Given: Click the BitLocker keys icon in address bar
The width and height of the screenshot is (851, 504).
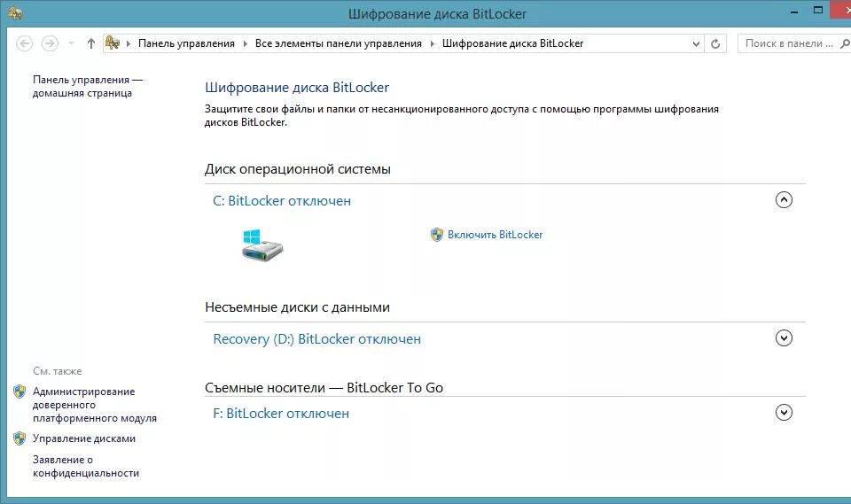Looking at the screenshot, I should tap(113, 43).
